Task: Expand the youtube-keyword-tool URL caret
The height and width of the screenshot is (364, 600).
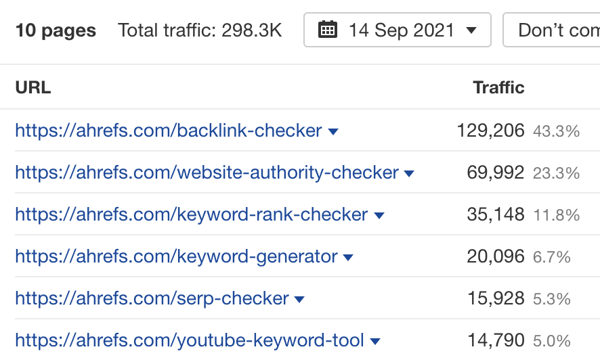Action: (374, 342)
